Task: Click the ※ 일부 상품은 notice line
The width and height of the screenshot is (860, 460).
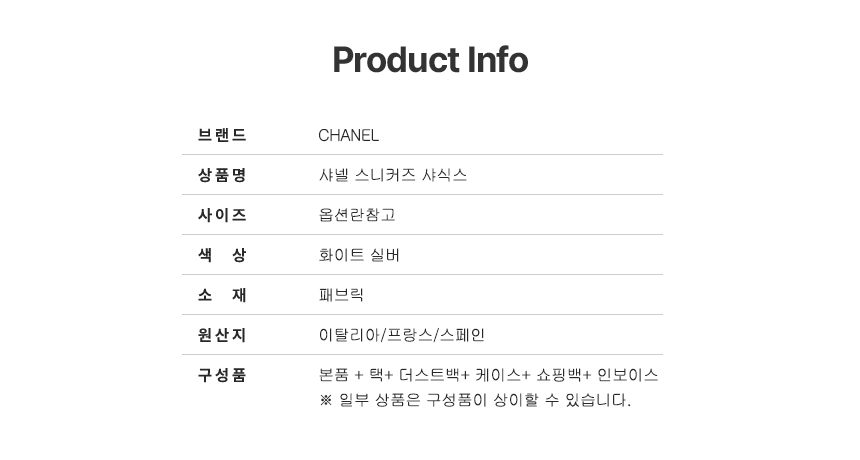Action: (x=475, y=400)
